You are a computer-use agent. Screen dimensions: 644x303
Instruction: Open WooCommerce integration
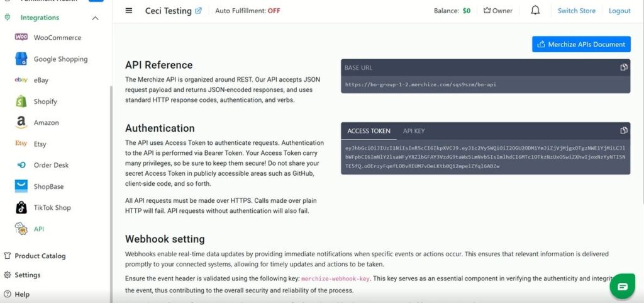pos(57,38)
